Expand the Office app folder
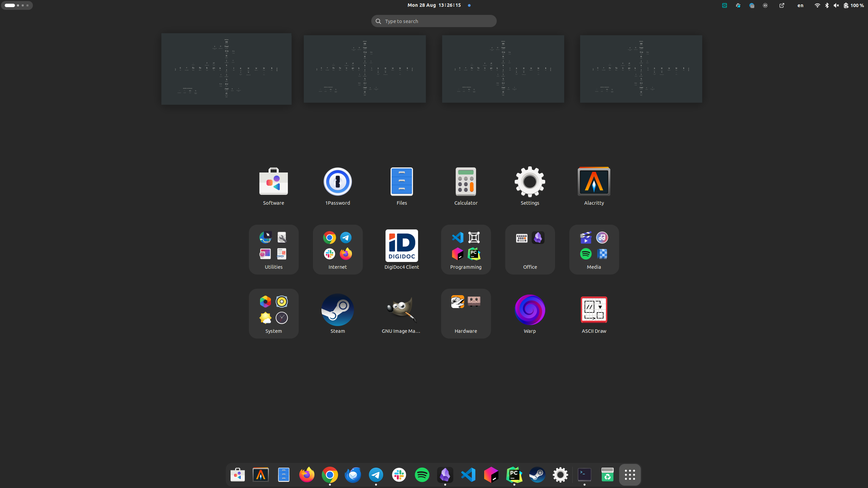Screen dimensions: 868x488 (x=530, y=249)
